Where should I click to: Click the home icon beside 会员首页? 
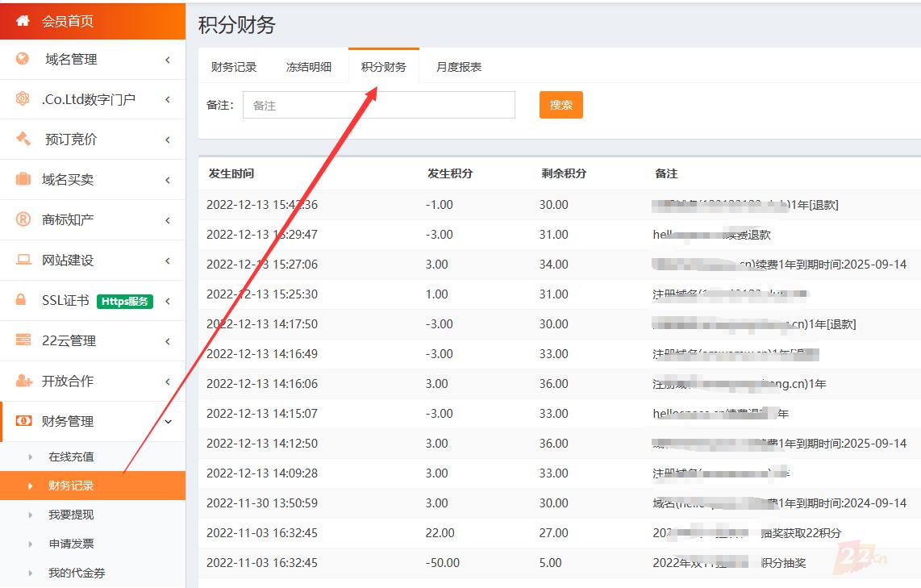pyautogui.click(x=23, y=21)
